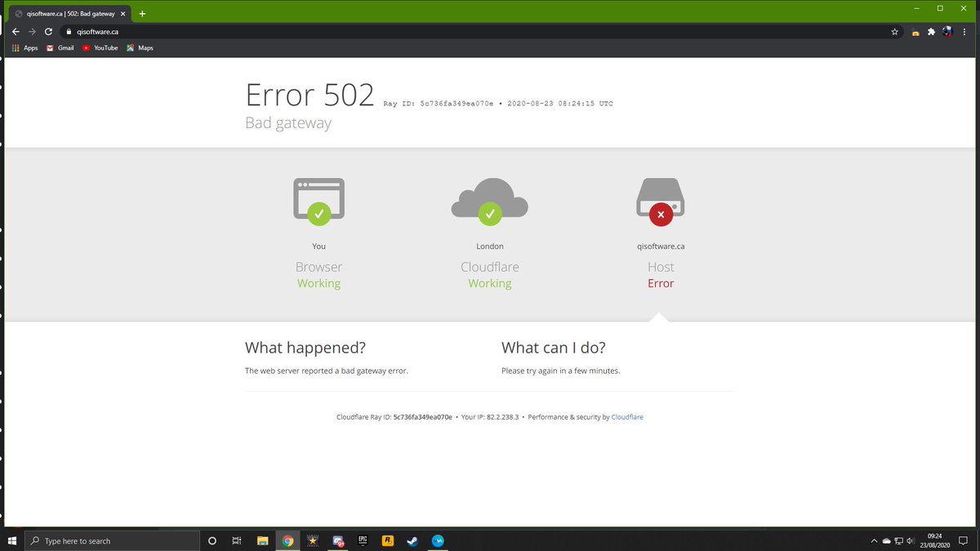The width and height of the screenshot is (980, 551).
Task: Minimize the Chrome window
Action: click(918, 8)
